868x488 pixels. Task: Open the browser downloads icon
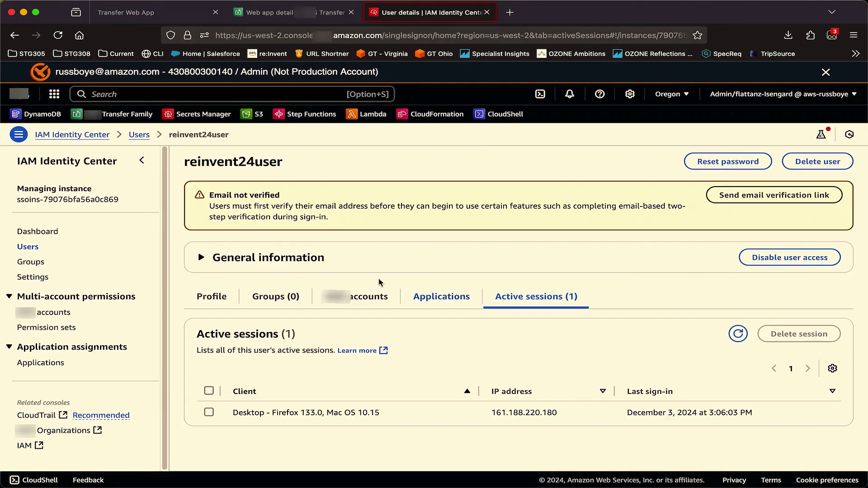[788, 35]
